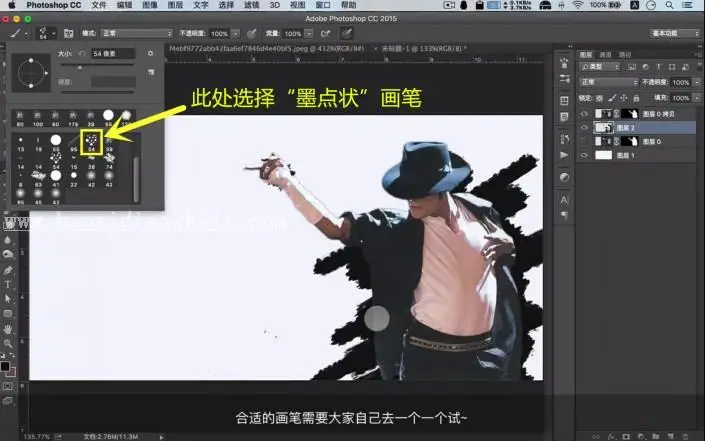Open the 滤镜 menu
Viewport: 705px width, 441px height.
point(252,5)
